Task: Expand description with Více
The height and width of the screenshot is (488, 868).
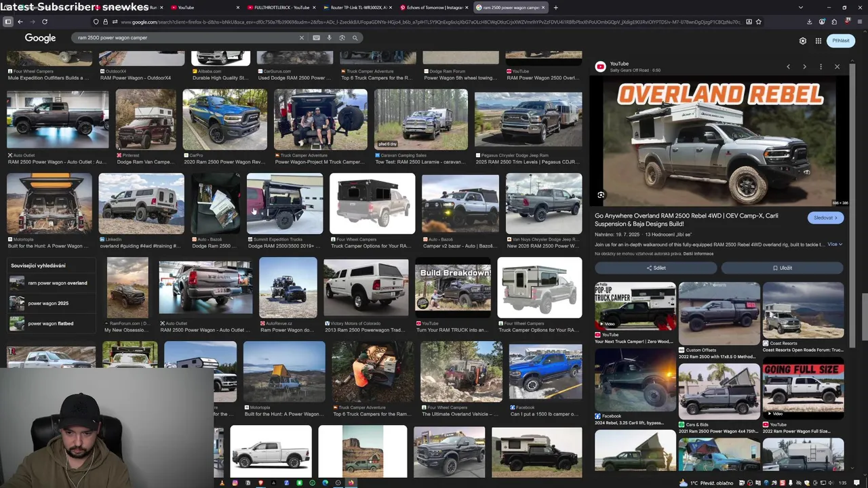Action: point(834,244)
